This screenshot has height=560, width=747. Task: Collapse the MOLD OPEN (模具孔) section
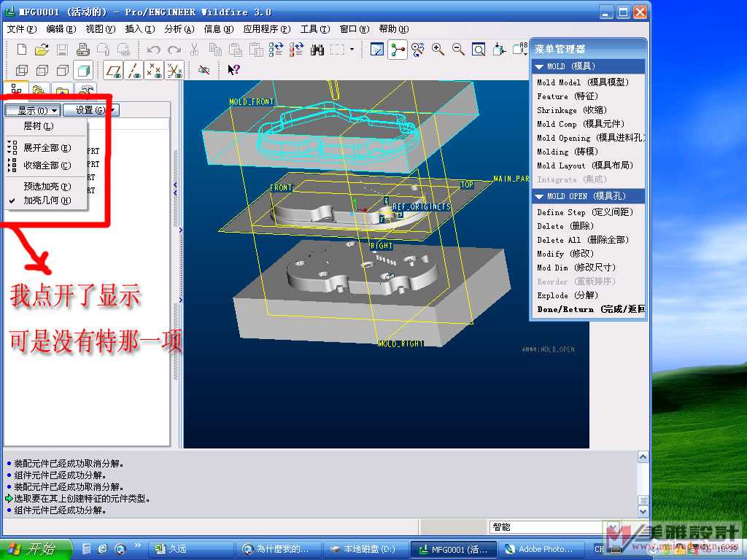pyautogui.click(x=539, y=196)
